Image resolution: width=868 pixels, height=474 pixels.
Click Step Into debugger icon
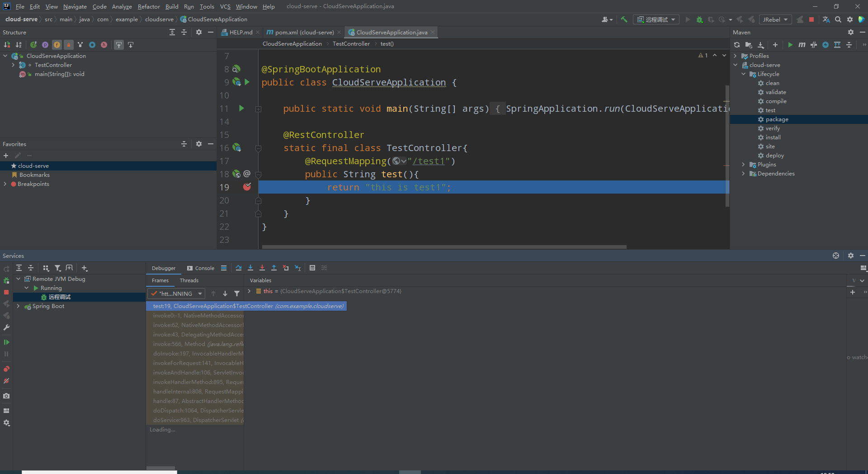click(x=250, y=268)
